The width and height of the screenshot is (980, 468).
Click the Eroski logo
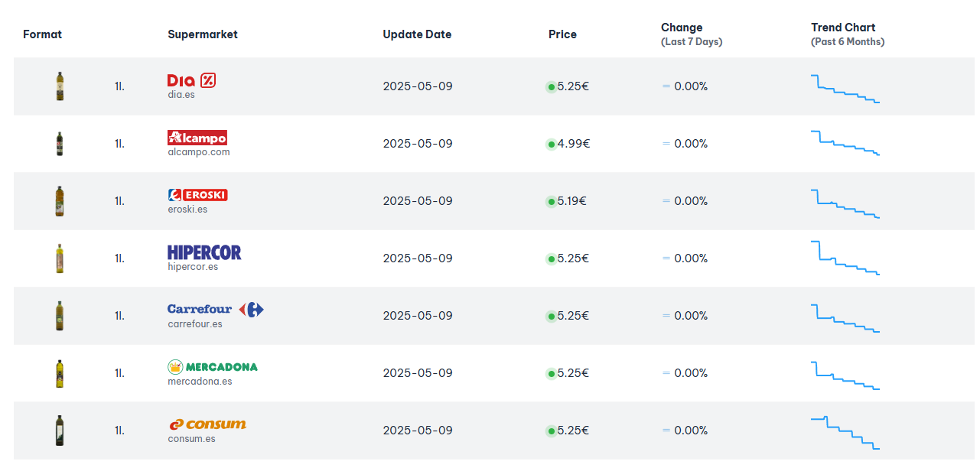tap(197, 195)
